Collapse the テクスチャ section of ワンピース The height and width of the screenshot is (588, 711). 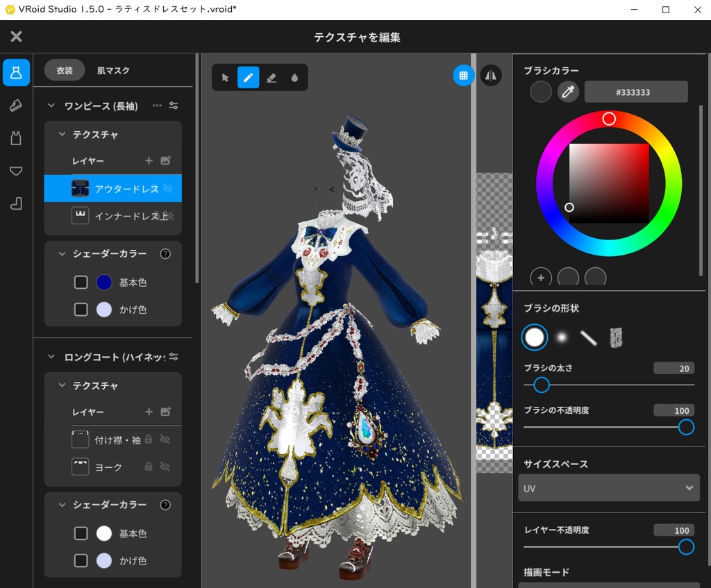click(x=61, y=134)
